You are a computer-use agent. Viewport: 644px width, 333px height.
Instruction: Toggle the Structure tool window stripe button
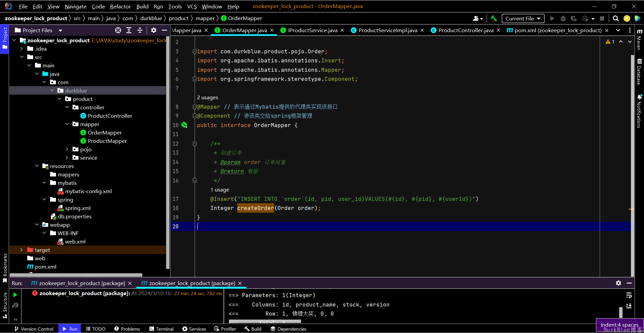click(x=5, y=305)
